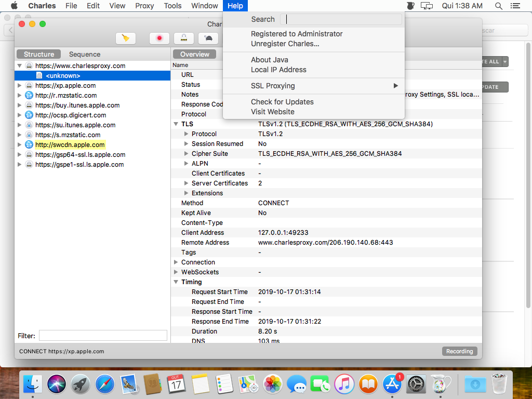Expand the https://xp.apple.com tree node

coord(20,86)
